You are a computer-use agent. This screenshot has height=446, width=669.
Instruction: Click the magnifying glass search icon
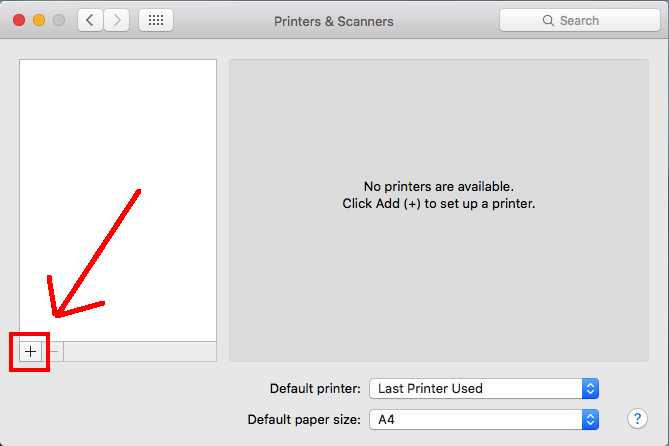point(548,21)
